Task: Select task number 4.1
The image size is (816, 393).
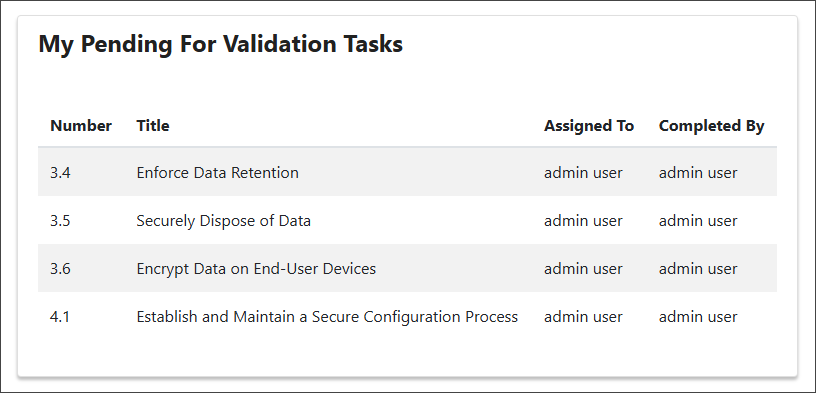Action: (x=60, y=316)
